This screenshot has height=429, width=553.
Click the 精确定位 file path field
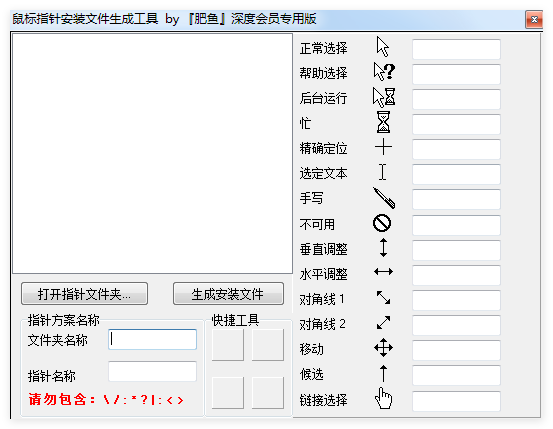(456, 149)
